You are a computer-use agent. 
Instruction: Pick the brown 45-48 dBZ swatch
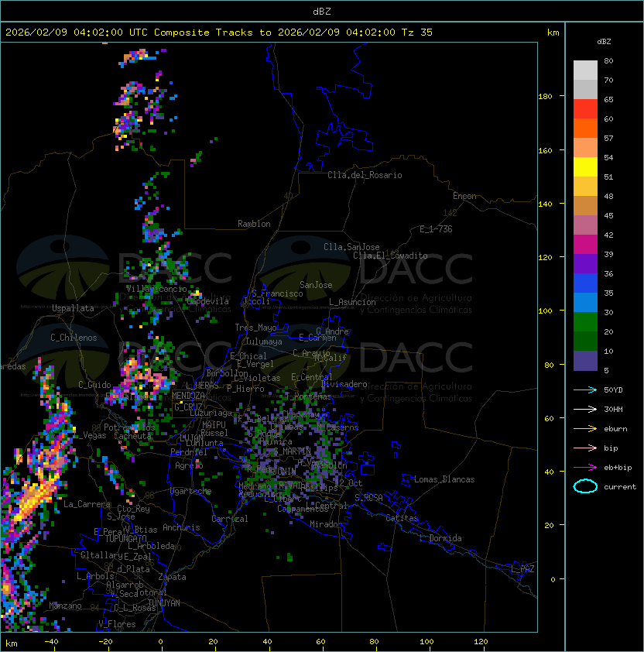coord(585,205)
